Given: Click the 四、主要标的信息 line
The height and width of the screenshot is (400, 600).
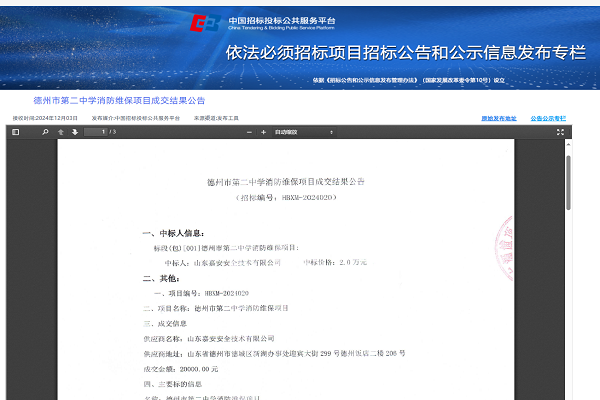Looking at the screenshot, I should (173, 384).
